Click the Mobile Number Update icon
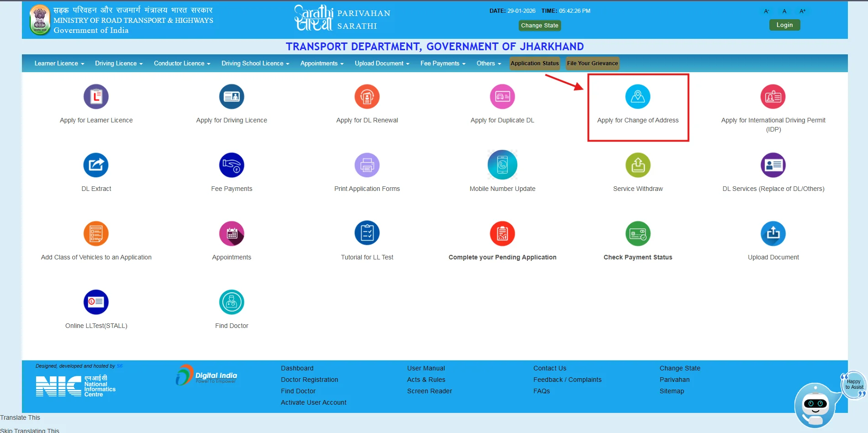This screenshot has width=868, height=433. (502, 165)
